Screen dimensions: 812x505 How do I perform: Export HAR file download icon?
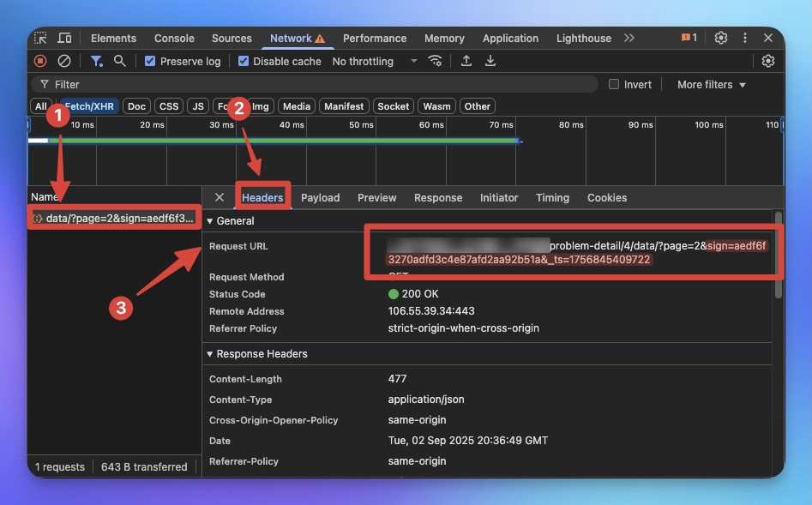tap(490, 61)
